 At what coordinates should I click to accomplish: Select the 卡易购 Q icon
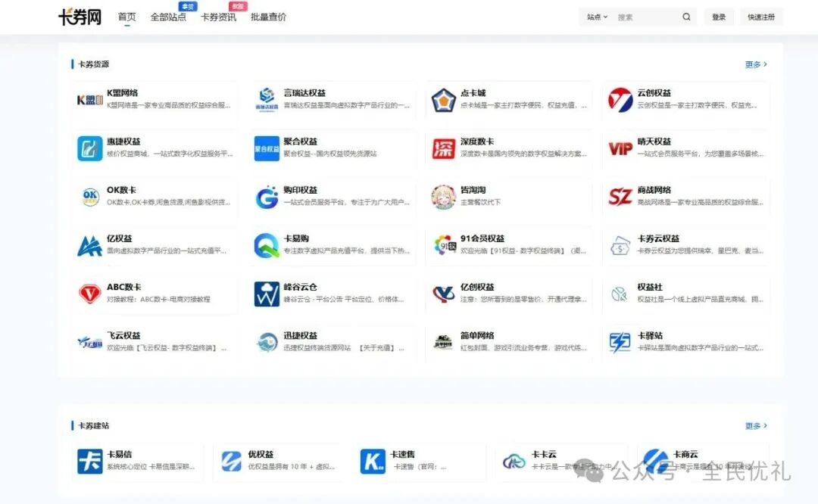(267, 245)
